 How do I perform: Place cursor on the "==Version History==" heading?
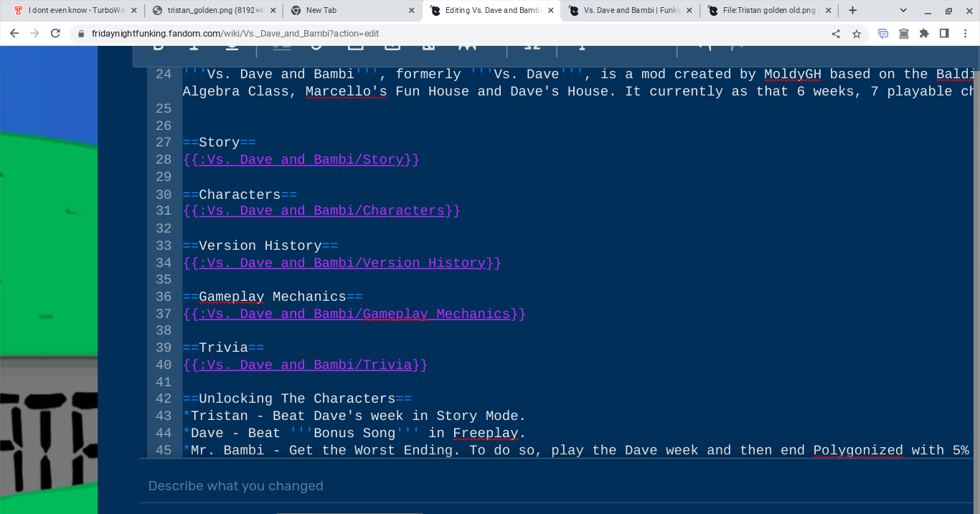pyautogui.click(x=260, y=246)
